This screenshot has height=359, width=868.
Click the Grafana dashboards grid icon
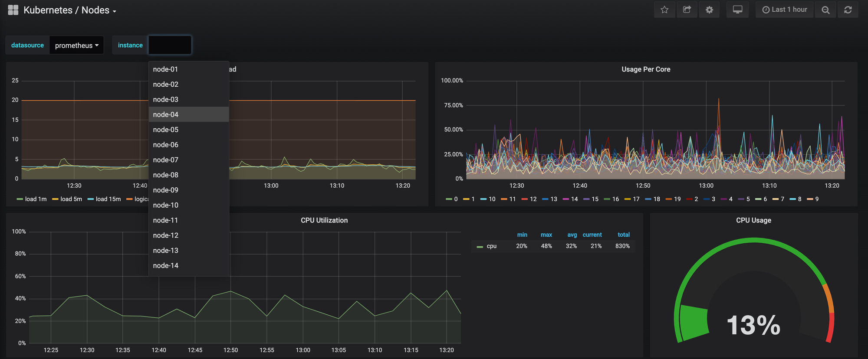13,10
